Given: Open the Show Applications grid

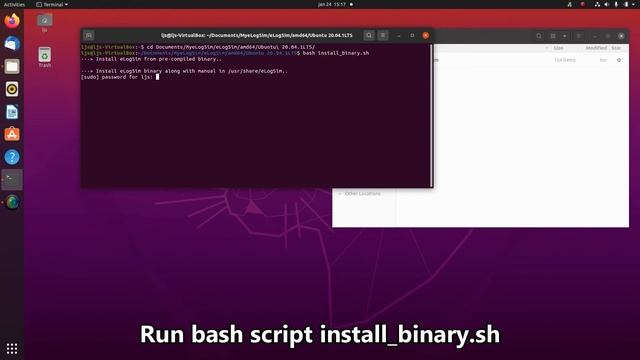Looking at the screenshot, I should tap(12, 348).
